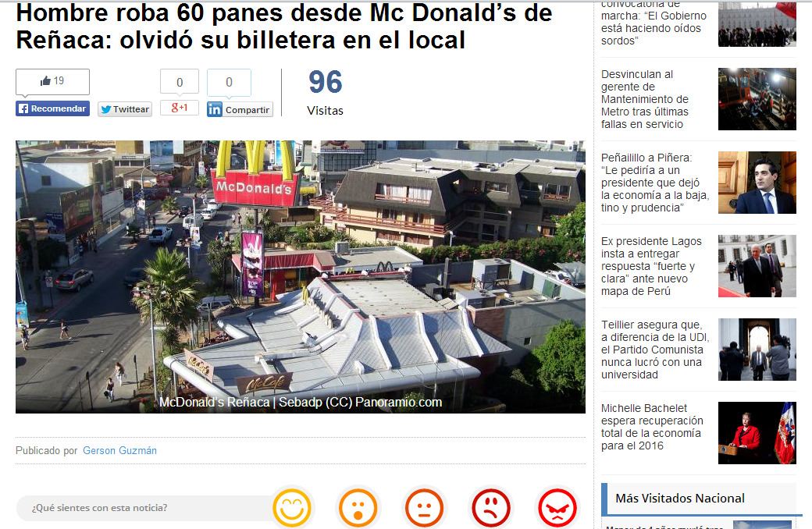Open Michelle Bachelet economía 2016 story
The width and height of the screenshot is (812, 529).
(x=652, y=427)
